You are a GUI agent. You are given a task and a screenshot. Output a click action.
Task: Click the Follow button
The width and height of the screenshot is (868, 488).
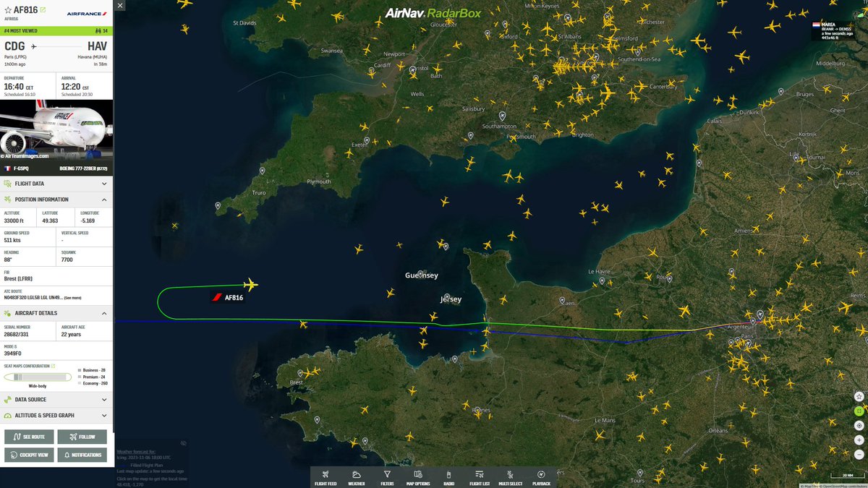[82, 437]
